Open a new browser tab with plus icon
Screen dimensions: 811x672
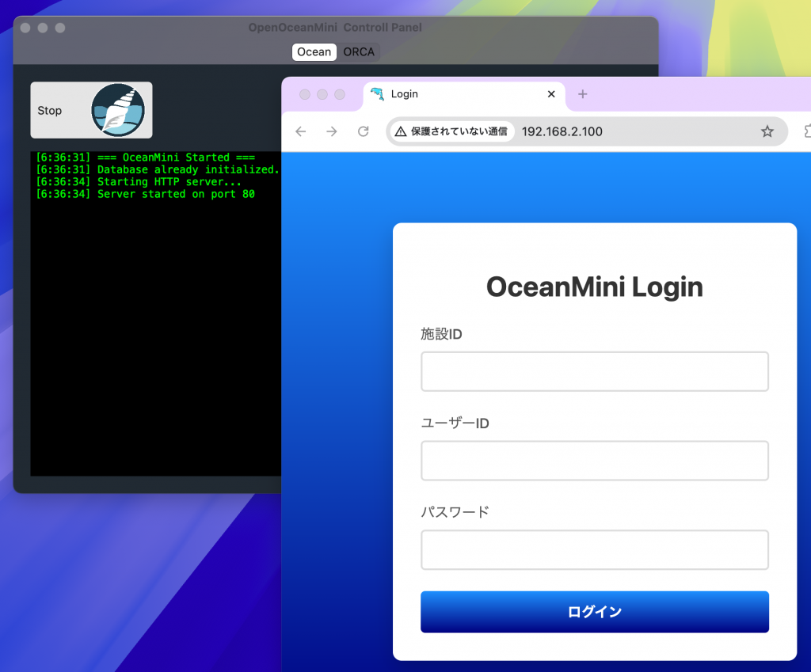(583, 94)
